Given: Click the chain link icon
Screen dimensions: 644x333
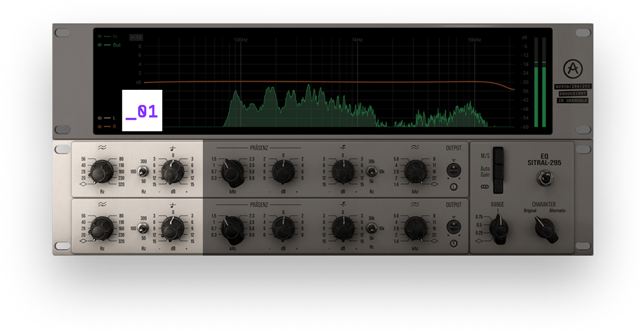Looking at the screenshot, I should (484, 187).
